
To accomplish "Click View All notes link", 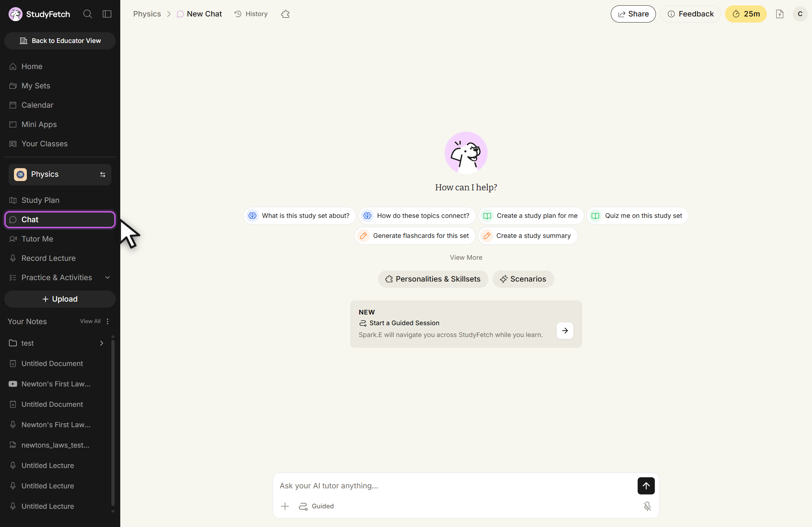I will [x=90, y=321].
